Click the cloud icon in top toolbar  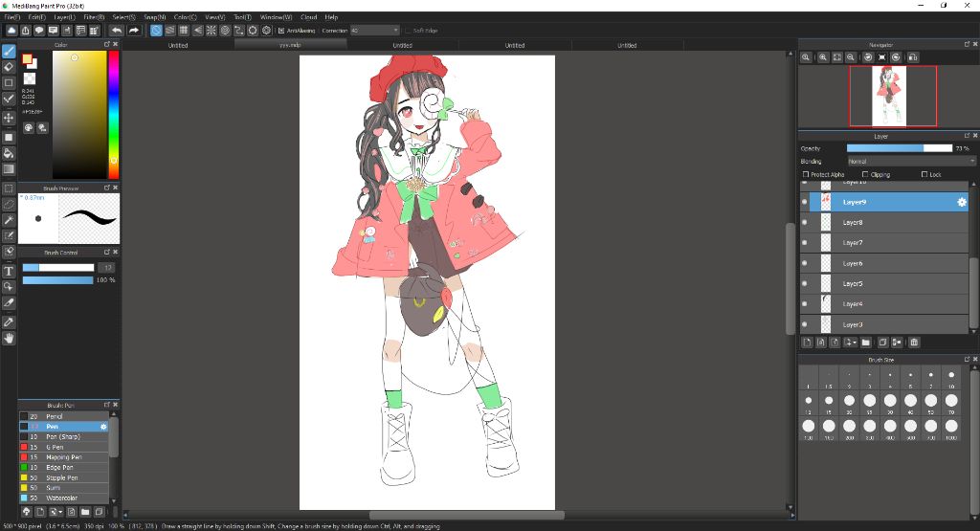pyautogui.click(x=11, y=30)
